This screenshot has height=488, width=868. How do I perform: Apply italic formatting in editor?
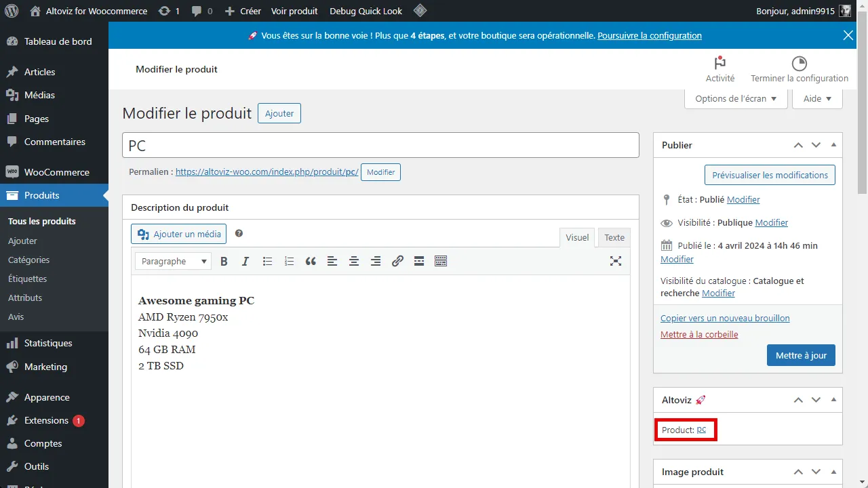tap(245, 261)
